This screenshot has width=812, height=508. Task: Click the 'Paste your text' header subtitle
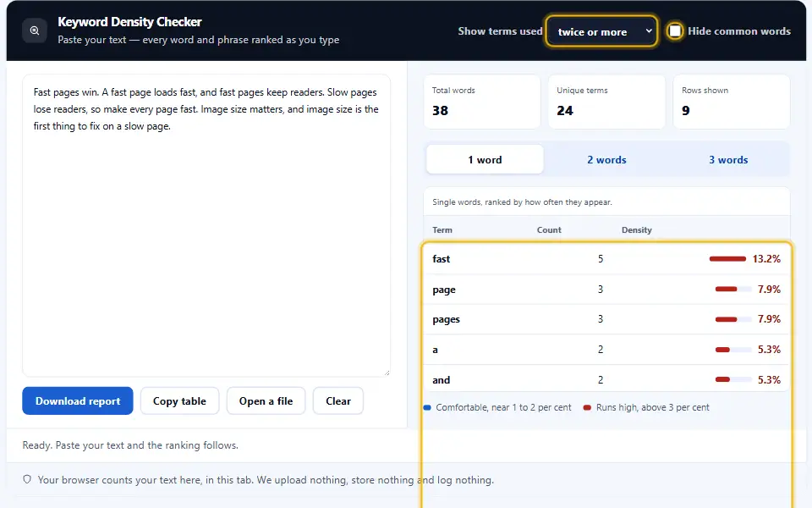(198, 40)
